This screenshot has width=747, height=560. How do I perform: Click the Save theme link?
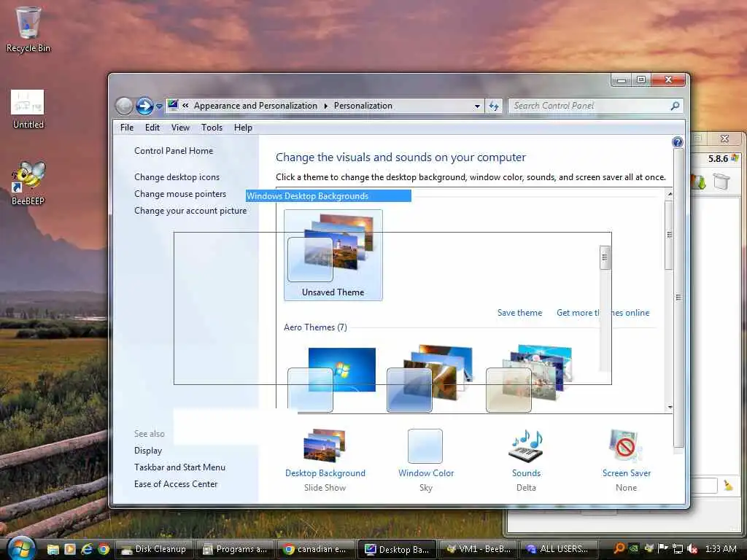519,313
